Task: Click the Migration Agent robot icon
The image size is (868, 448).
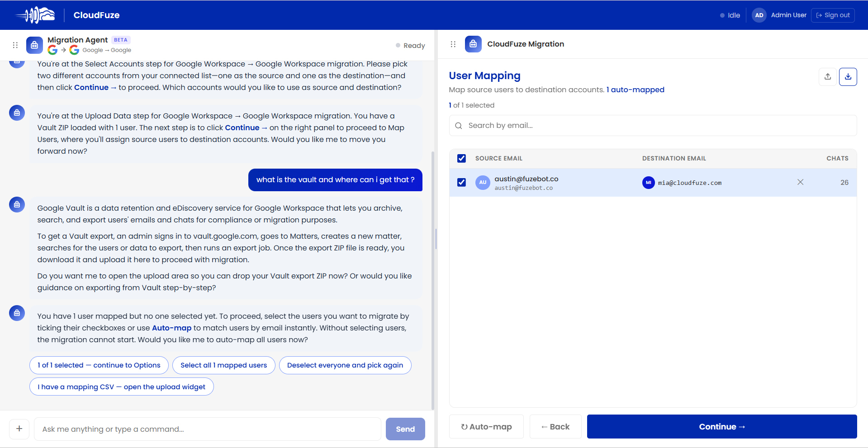Action: (x=34, y=45)
